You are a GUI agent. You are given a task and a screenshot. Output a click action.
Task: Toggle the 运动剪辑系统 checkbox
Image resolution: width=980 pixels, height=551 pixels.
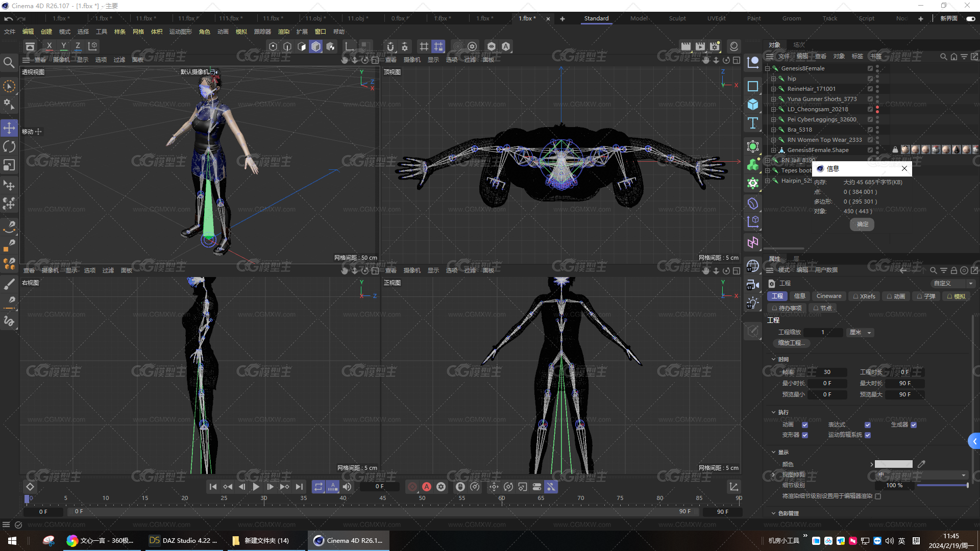tap(868, 435)
